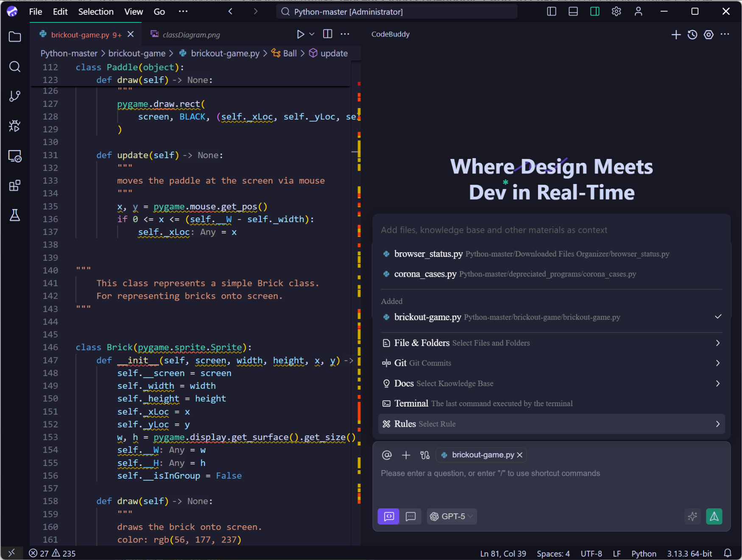
Task: Expand the Rules Select Rule option
Action: [551, 424]
